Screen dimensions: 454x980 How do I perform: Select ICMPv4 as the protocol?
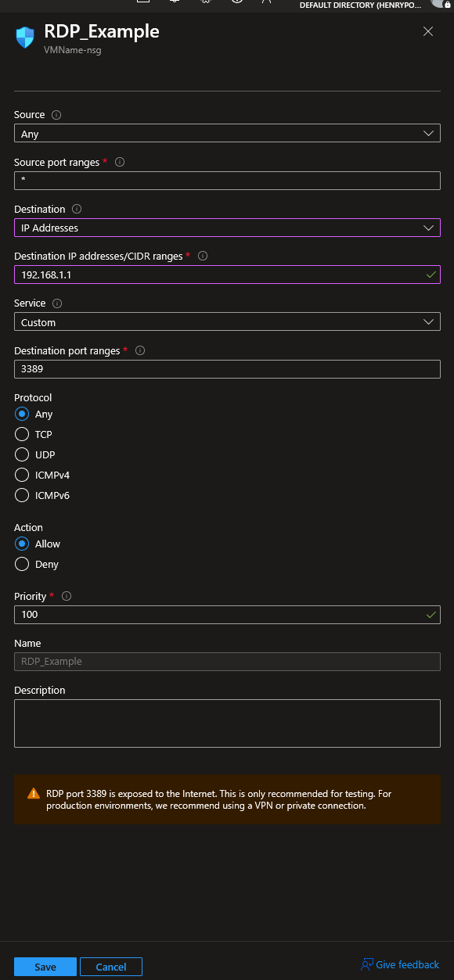tap(22, 475)
